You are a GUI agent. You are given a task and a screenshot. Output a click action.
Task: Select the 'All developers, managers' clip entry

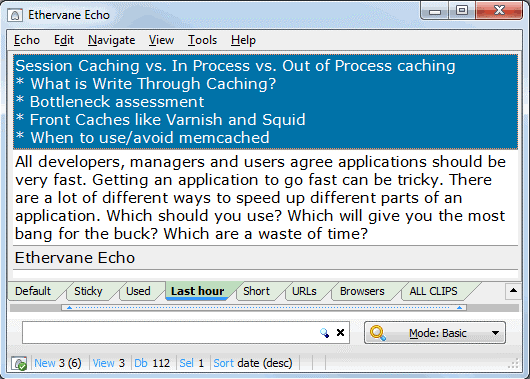(x=265, y=198)
